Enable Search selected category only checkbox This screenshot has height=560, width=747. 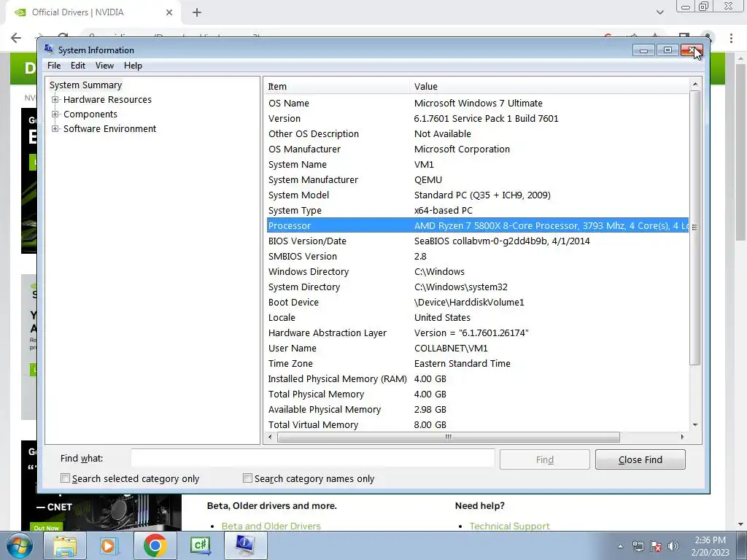tap(65, 478)
